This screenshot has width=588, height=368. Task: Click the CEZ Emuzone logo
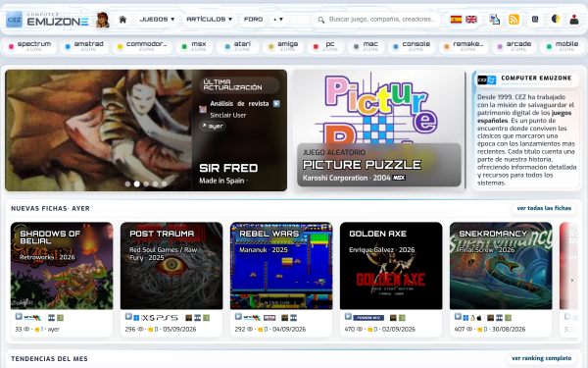coord(47,20)
